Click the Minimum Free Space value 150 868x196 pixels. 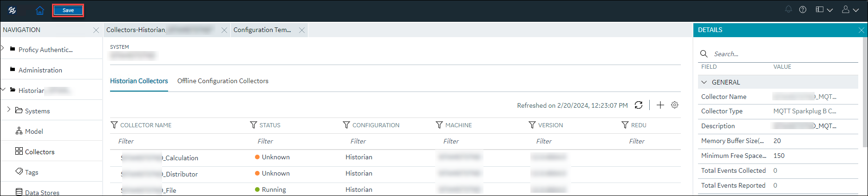pos(779,156)
